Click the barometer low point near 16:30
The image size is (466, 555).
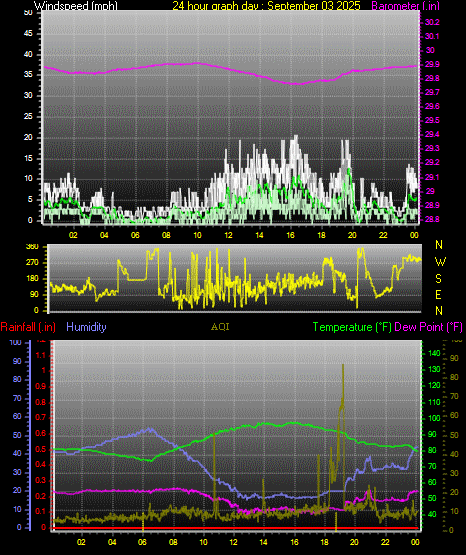tap(299, 84)
